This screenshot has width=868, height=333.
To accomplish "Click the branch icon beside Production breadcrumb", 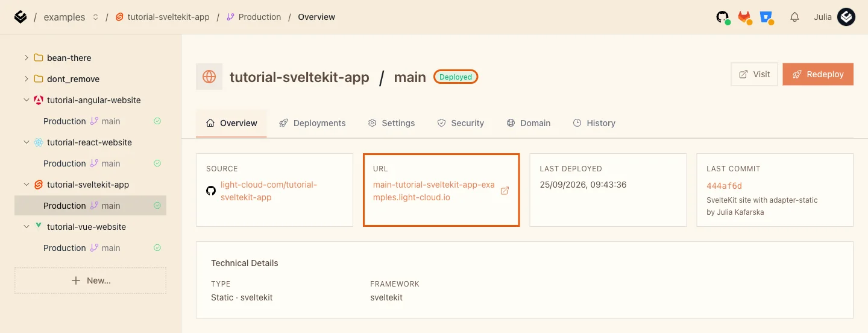I will click(231, 17).
